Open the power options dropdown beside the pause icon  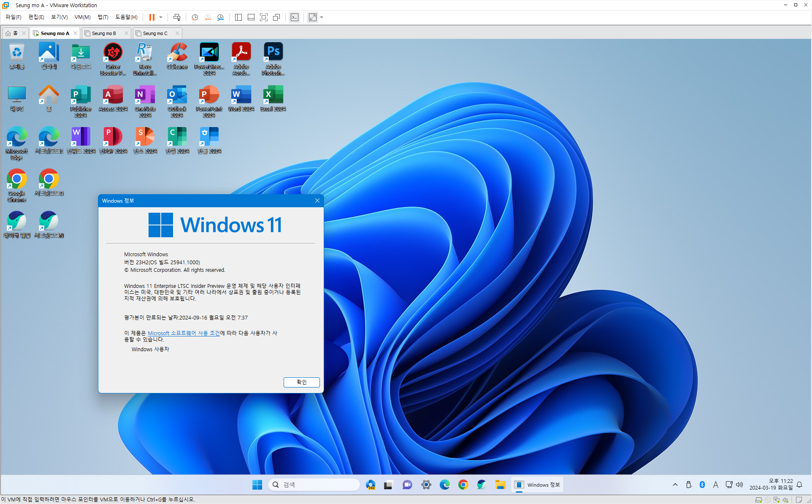click(x=161, y=17)
